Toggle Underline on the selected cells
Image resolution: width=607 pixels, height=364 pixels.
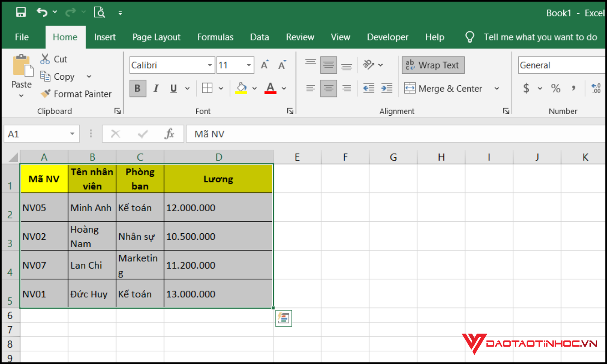173,88
